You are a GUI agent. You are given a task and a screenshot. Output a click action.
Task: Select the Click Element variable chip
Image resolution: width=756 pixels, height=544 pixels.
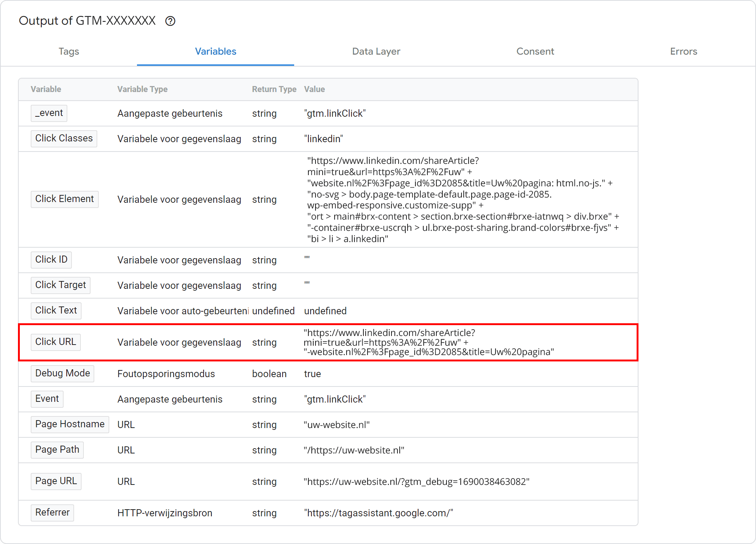click(x=64, y=199)
